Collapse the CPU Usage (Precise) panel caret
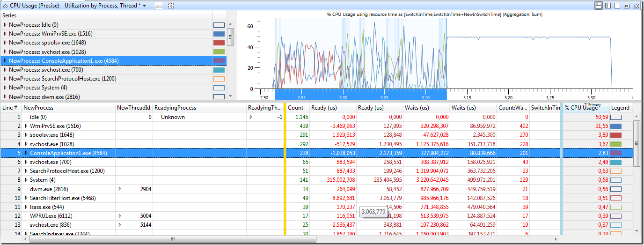Image resolution: width=644 pixels, height=245 pixels. (x=6, y=6)
